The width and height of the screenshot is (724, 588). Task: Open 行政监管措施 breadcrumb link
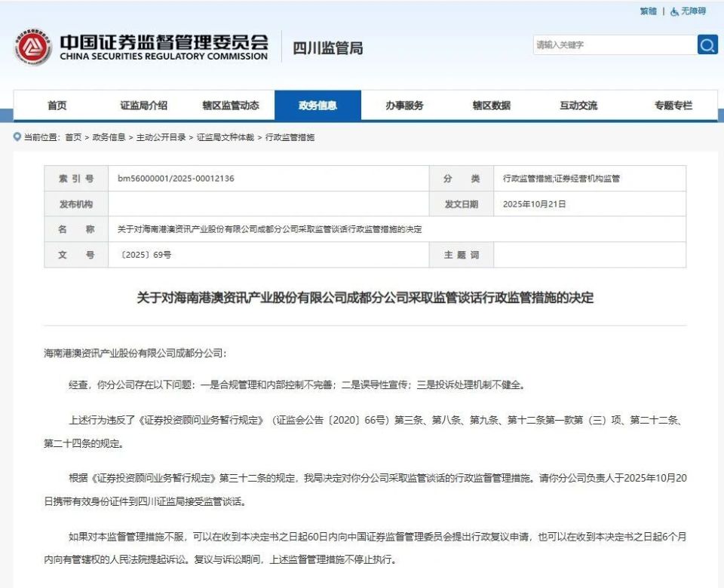(x=291, y=137)
